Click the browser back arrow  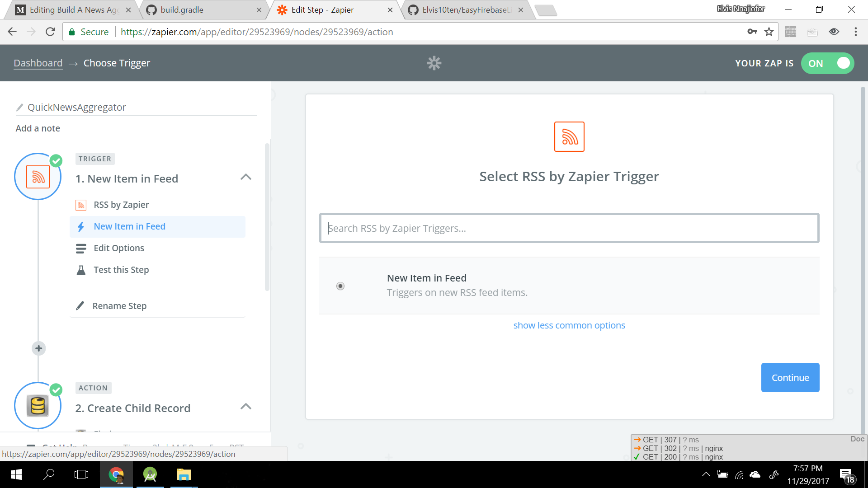12,32
